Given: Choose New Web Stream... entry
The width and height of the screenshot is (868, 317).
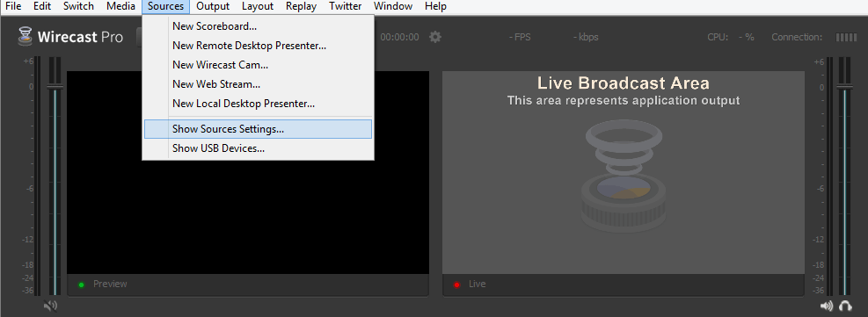Looking at the screenshot, I should (258, 84).
